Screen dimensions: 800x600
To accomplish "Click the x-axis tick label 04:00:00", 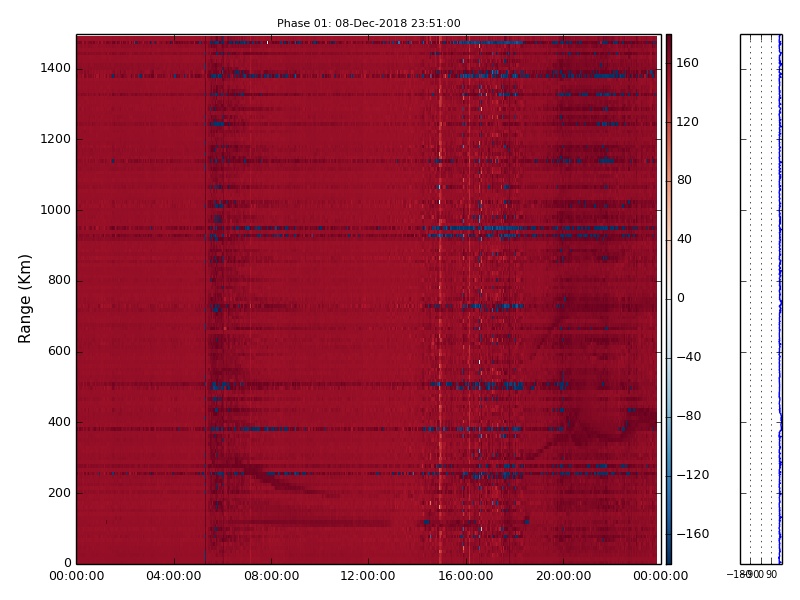I will coord(173,577).
